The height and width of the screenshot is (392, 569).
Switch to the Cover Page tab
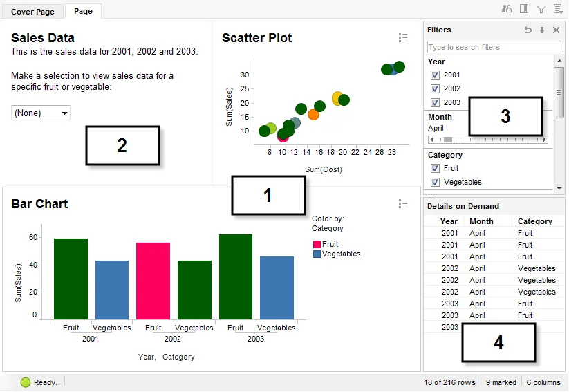[32, 12]
